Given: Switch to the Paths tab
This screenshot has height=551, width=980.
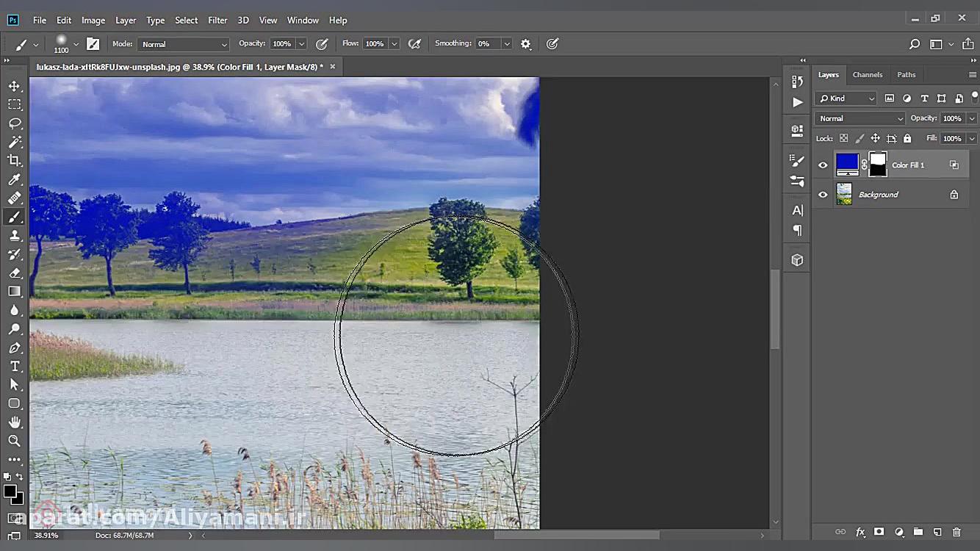Looking at the screenshot, I should tap(906, 75).
